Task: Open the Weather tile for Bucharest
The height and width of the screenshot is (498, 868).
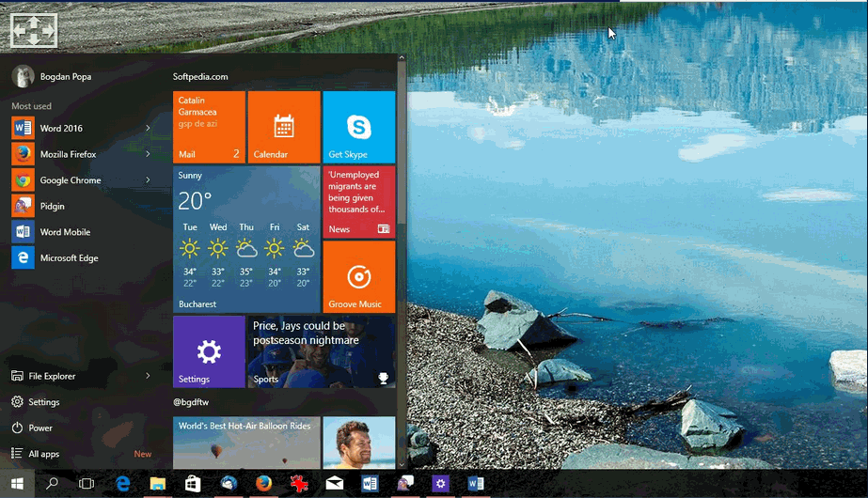Action: click(246, 240)
